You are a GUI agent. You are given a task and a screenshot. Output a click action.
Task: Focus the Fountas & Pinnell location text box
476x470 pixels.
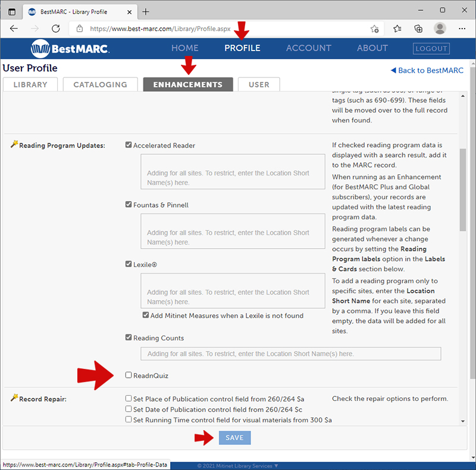(233, 231)
